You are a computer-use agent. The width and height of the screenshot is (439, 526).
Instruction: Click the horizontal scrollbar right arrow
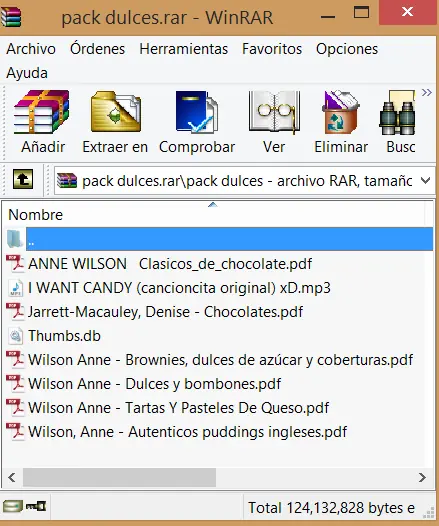pyautogui.click(x=422, y=477)
